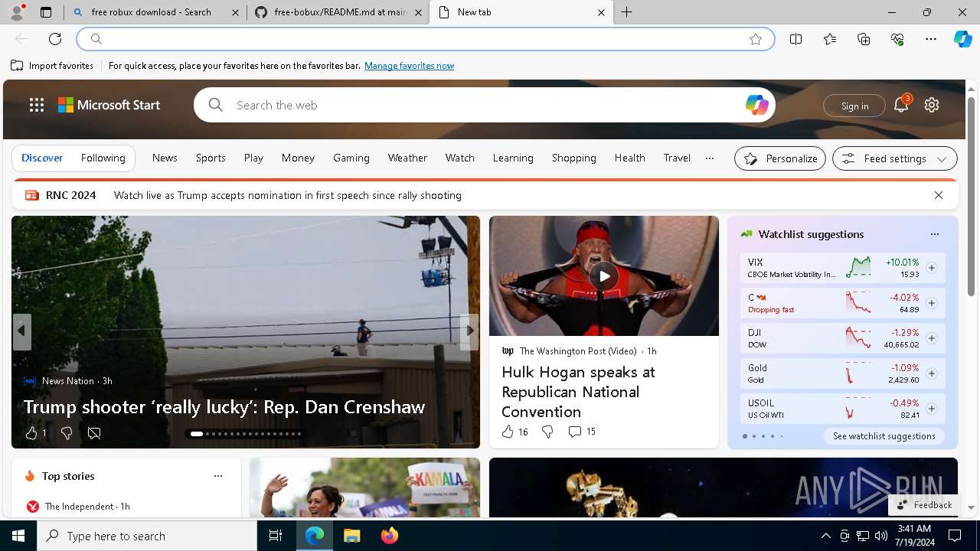
Task: Open split screen view
Action: coord(796,39)
